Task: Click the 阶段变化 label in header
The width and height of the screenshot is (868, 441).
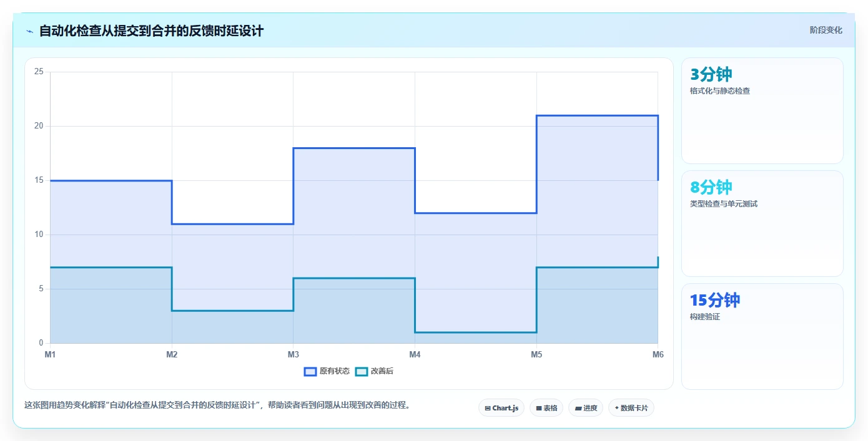Action: point(826,30)
